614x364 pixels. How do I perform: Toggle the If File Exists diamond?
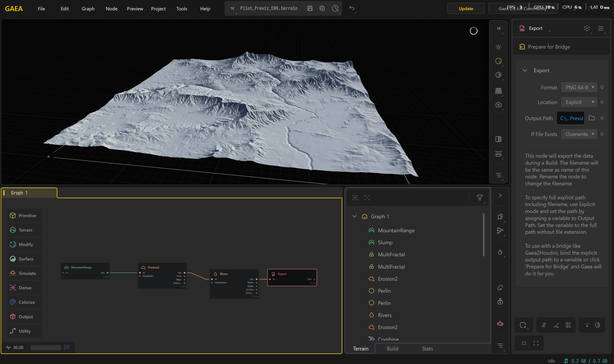pyautogui.click(x=602, y=134)
